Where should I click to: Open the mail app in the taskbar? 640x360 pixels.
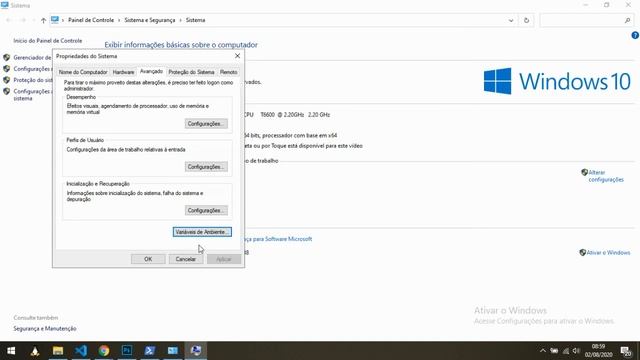[173, 351]
